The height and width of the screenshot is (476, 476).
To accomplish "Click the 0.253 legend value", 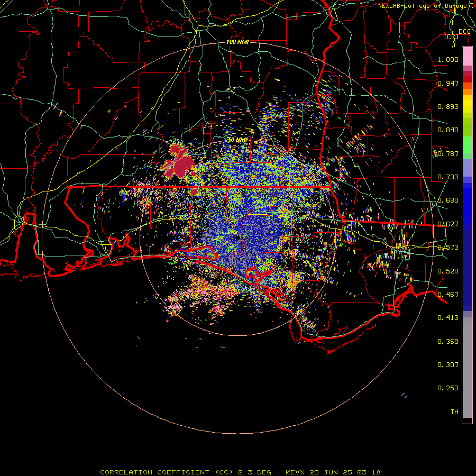I will pyautogui.click(x=448, y=388).
